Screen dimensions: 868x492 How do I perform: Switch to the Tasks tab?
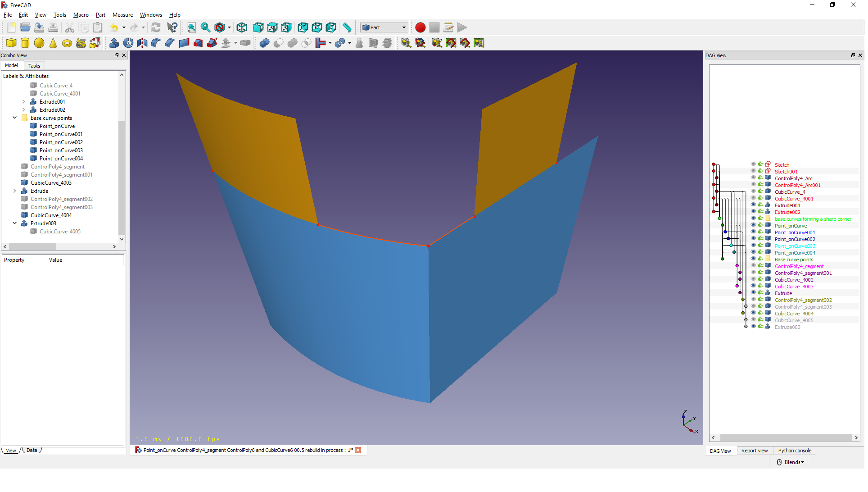34,66
